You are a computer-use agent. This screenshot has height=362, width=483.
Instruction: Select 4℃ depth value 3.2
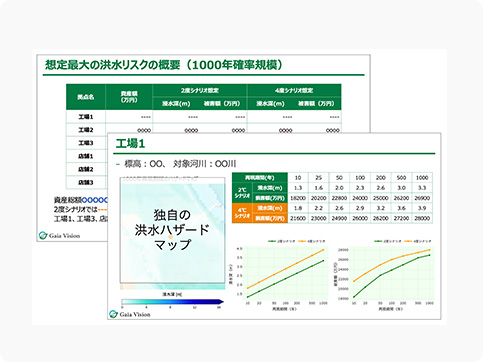[x=381, y=208]
